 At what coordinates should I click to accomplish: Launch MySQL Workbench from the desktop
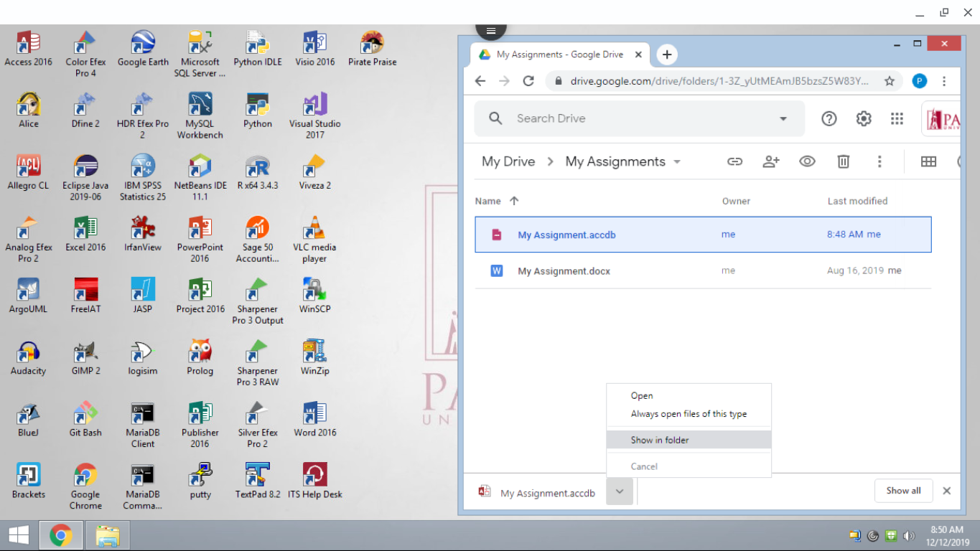[x=200, y=115]
